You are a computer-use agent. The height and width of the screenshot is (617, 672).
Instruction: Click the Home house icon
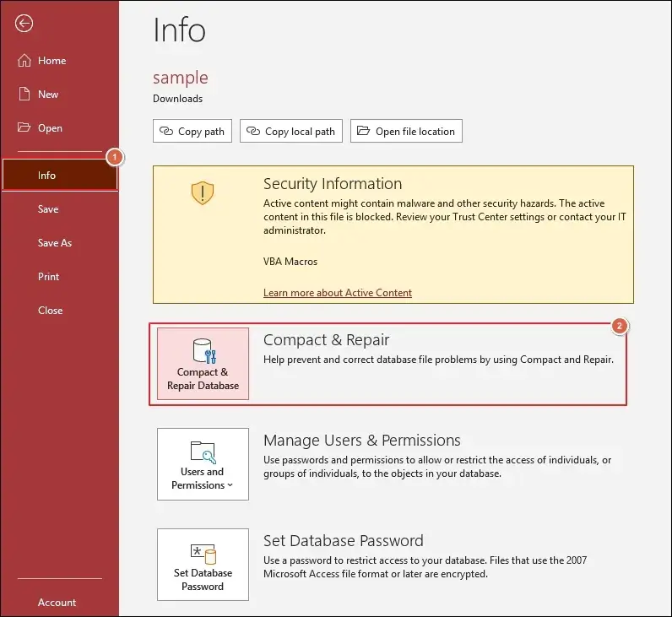pyautogui.click(x=24, y=61)
